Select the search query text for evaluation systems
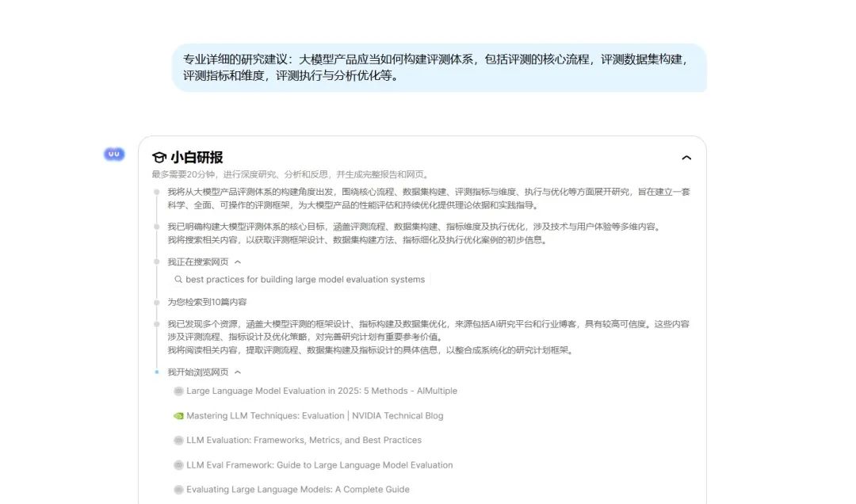856x504 pixels. tap(306, 279)
